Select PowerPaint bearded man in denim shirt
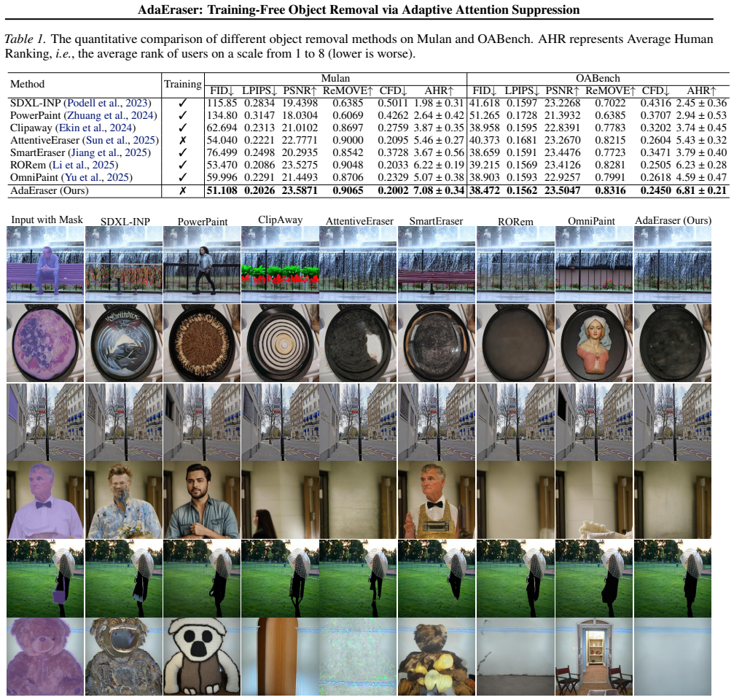This screenshot has height=700, width=734. point(202,500)
